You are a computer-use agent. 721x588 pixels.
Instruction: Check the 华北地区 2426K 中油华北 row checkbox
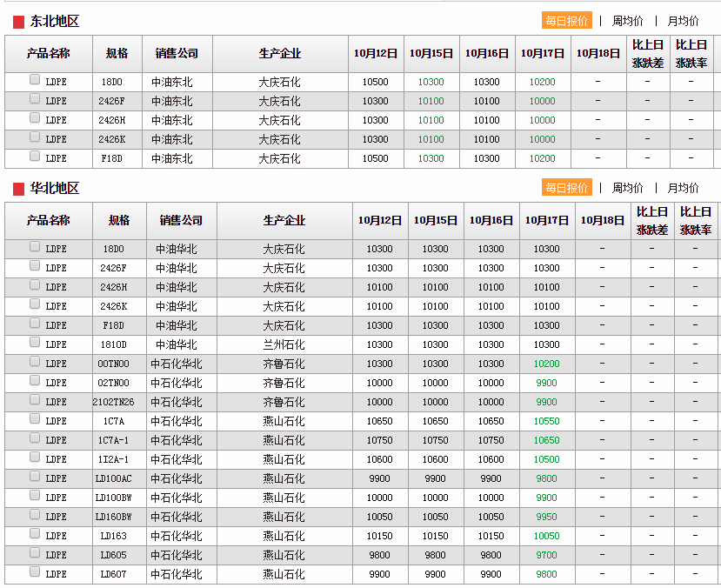(35, 304)
